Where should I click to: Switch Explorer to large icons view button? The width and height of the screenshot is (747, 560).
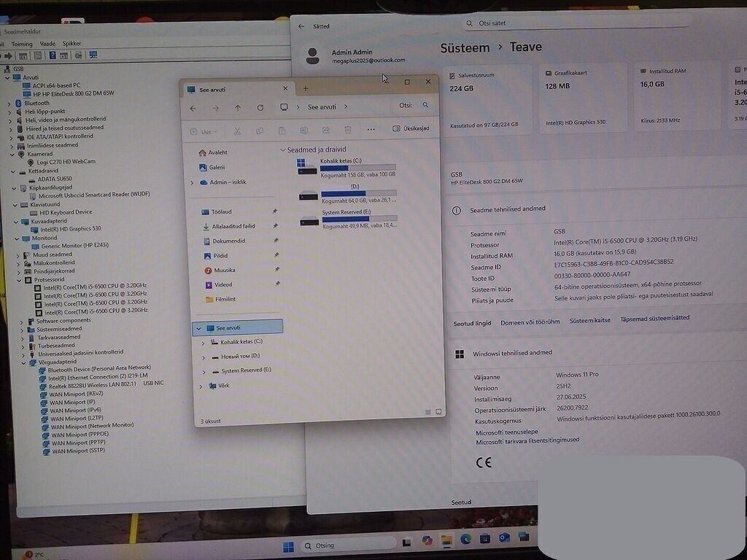(x=438, y=411)
